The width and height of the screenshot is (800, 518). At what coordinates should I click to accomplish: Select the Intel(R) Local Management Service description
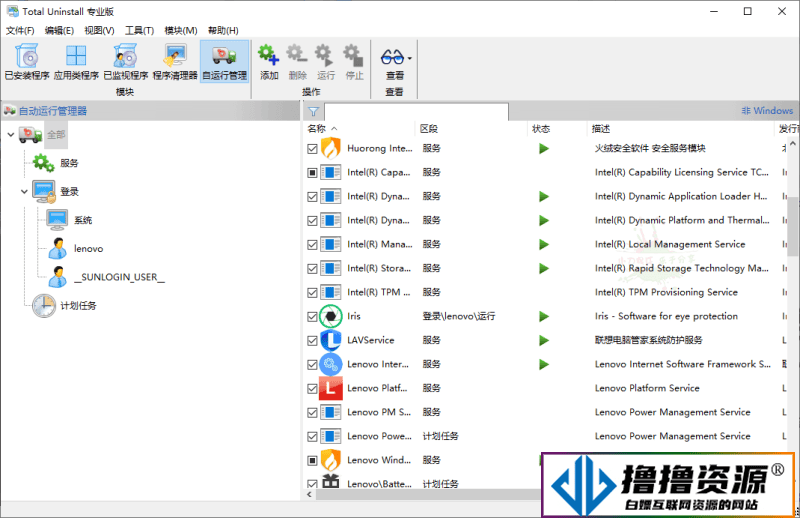click(x=669, y=244)
